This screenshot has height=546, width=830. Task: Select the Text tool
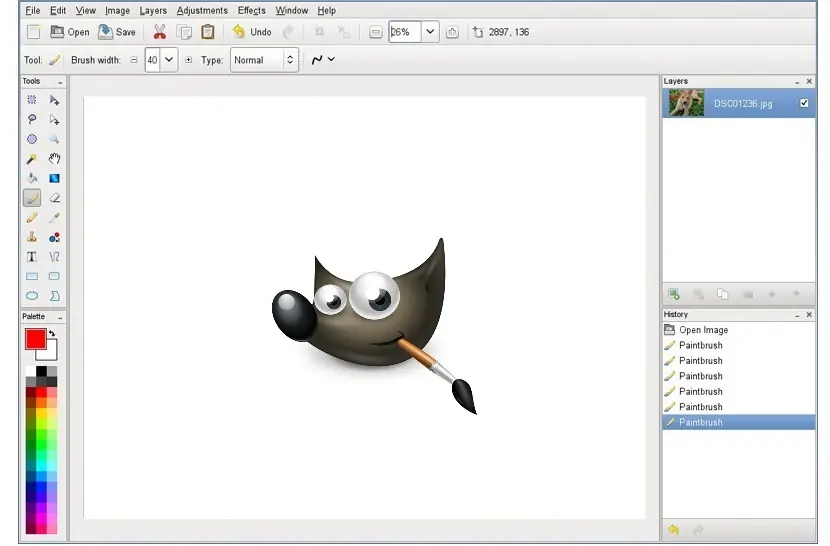tap(32, 257)
